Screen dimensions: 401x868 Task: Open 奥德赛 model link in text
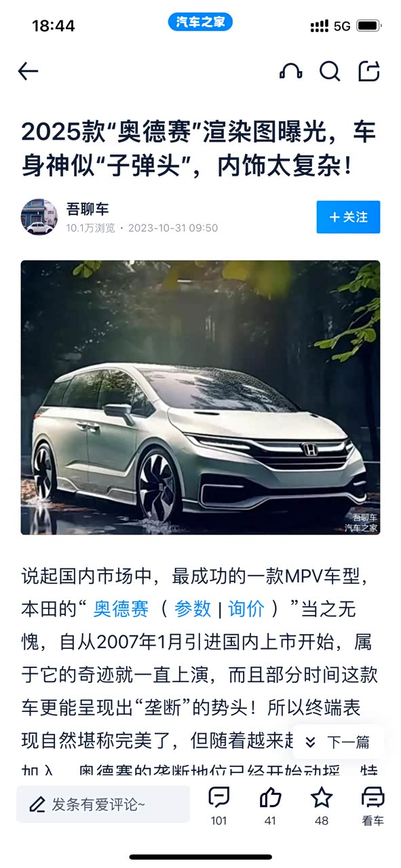tap(121, 608)
